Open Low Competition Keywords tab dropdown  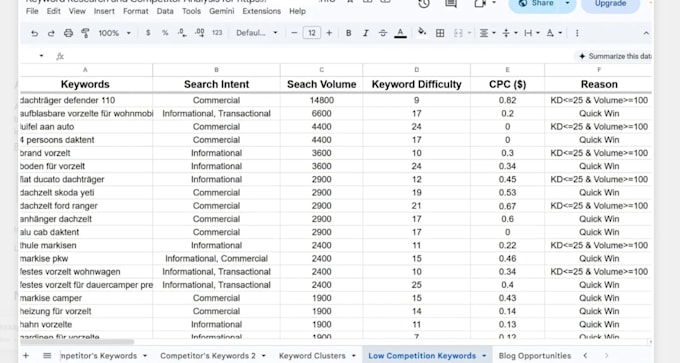(x=484, y=356)
